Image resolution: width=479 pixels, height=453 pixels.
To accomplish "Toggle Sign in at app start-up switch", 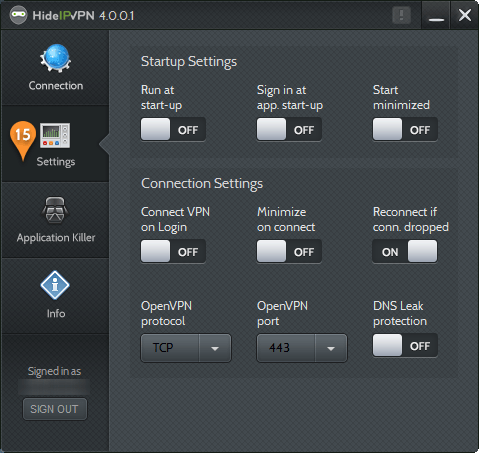I will tap(289, 129).
